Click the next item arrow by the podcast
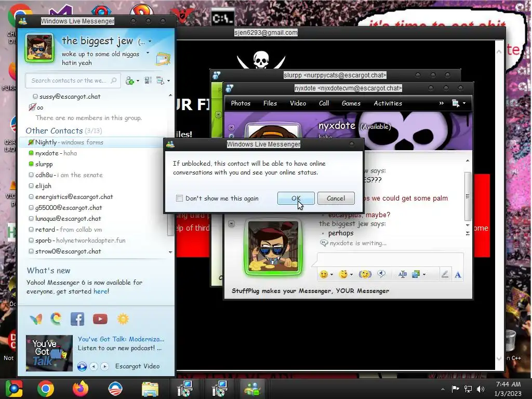Screen dimensions: 532x399 pos(104,366)
